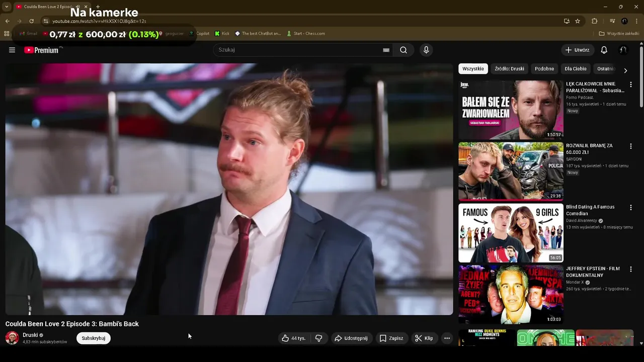Open the tab search dropdown arrow
This screenshot has height=362, width=644.
pos(6,7)
